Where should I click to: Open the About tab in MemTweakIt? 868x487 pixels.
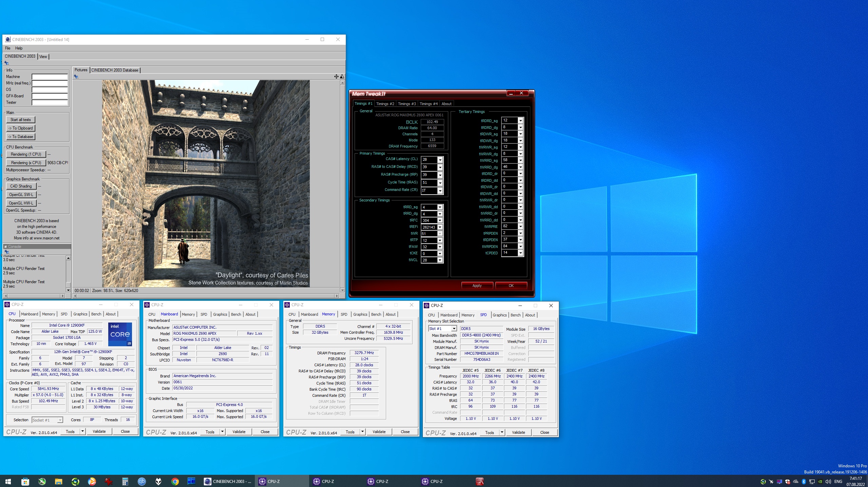pyautogui.click(x=446, y=104)
